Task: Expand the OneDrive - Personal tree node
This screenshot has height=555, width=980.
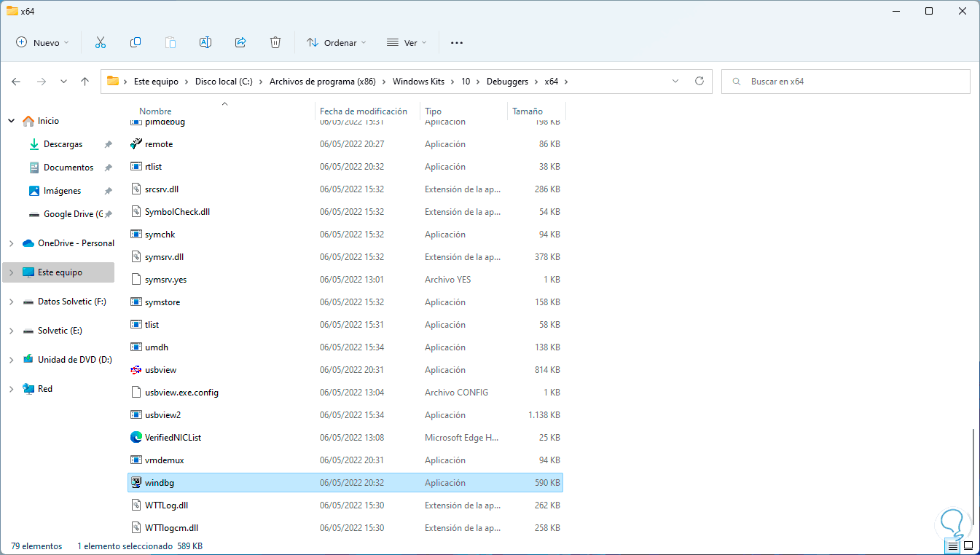Action: click(11, 243)
